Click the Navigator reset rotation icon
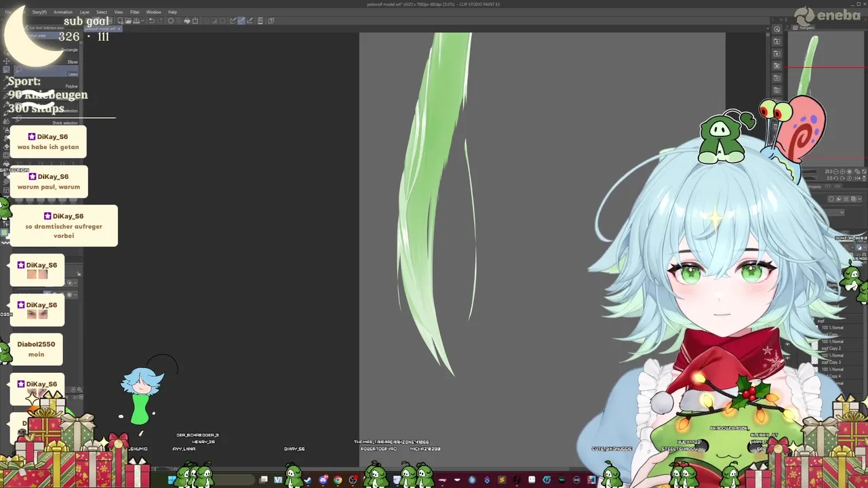868x488 pixels. pyautogui.click(x=849, y=178)
